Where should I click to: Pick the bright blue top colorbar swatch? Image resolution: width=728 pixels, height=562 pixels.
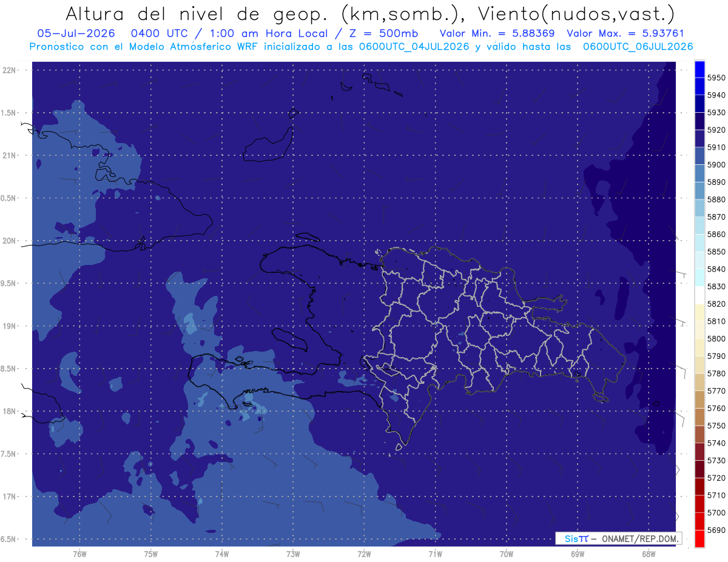point(699,69)
